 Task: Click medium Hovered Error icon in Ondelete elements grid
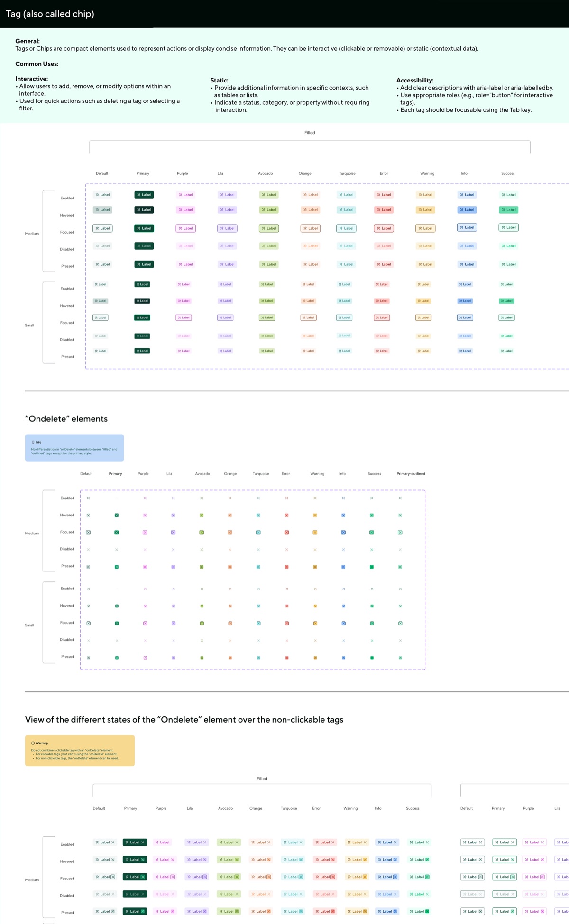click(286, 515)
